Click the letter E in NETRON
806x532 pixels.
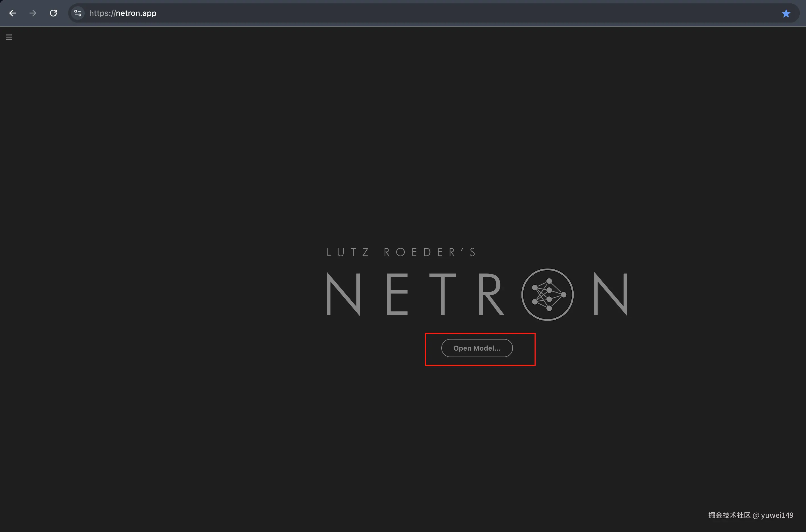(x=397, y=294)
